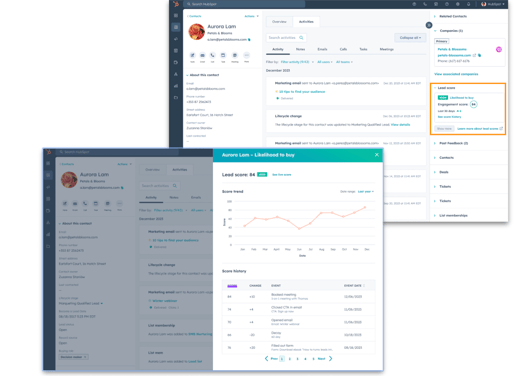Click the Meeting icon under contact profile
514x376 pixels.
click(x=235, y=55)
